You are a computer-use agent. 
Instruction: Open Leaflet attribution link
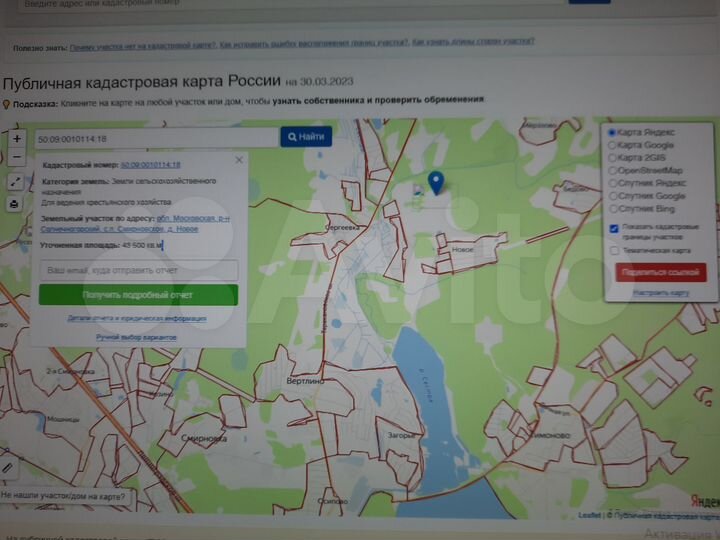click(589, 515)
